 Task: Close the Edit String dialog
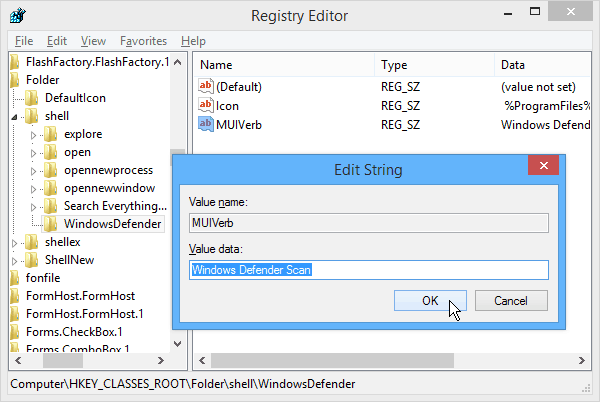(x=543, y=165)
